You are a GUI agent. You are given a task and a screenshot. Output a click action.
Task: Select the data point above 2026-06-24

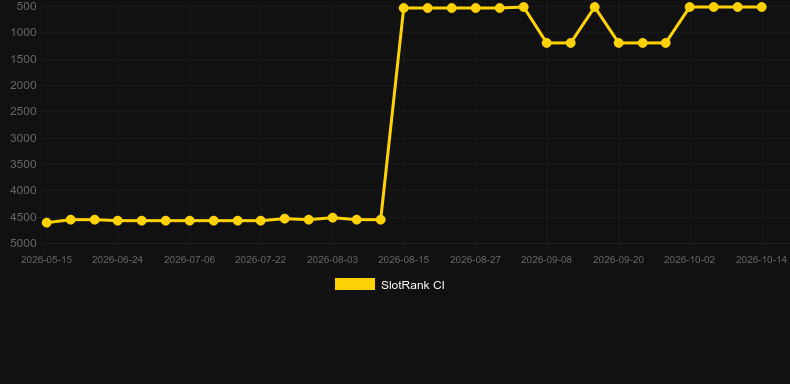[x=118, y=221]
